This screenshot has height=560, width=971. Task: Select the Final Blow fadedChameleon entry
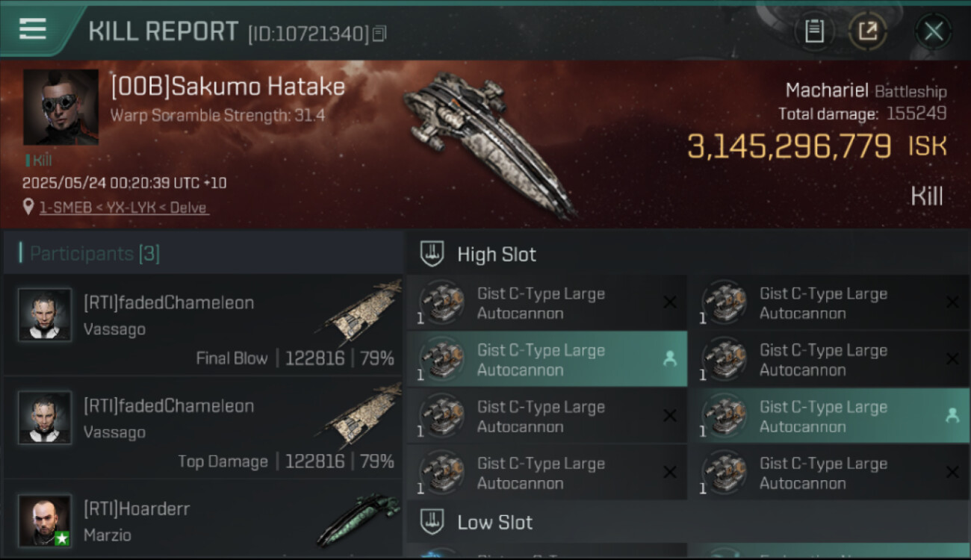tap(202, 326)
